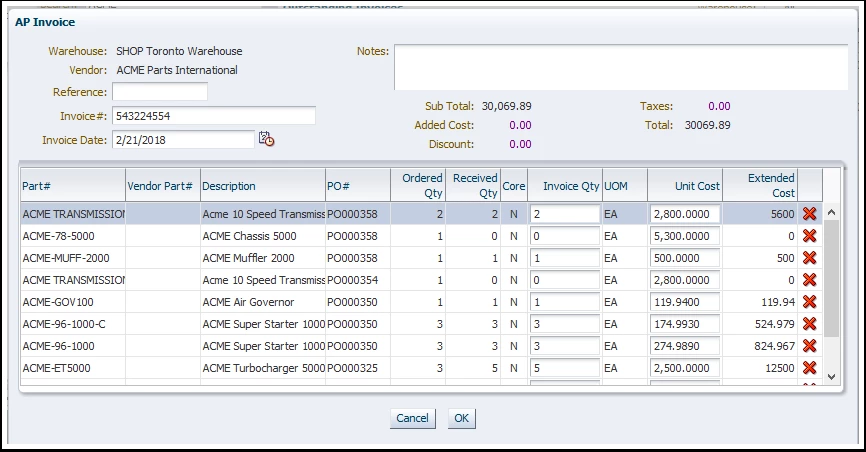Screen dimensions: 866x452
Task: Click the Unit Cost column header
Action: pyautogui.click(x=685, y=186)
